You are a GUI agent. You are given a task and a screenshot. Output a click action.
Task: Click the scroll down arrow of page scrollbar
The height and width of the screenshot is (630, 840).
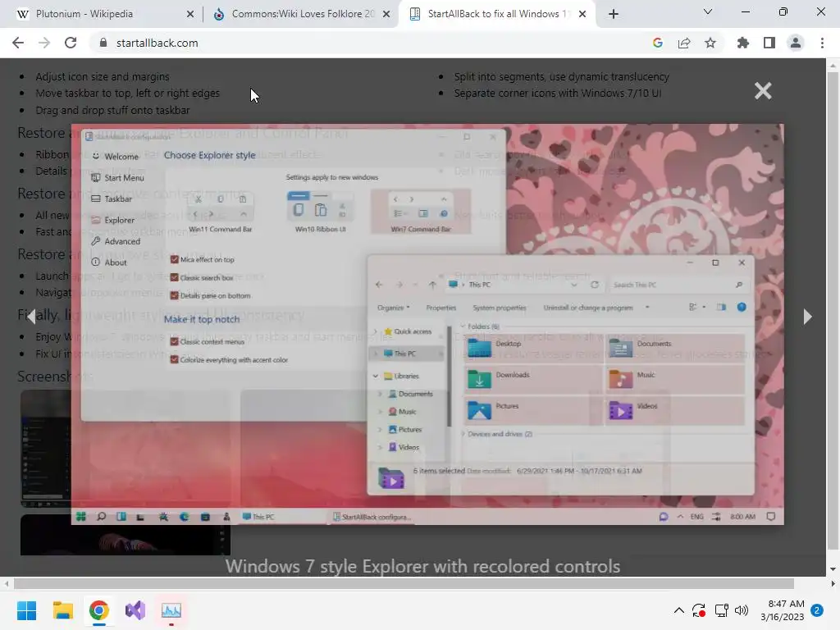tap(833, 569)
